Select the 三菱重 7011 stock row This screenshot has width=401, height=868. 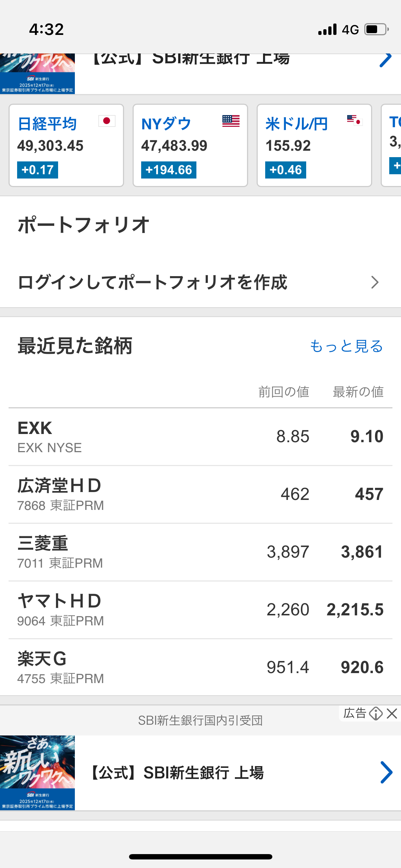coord(200,552)
